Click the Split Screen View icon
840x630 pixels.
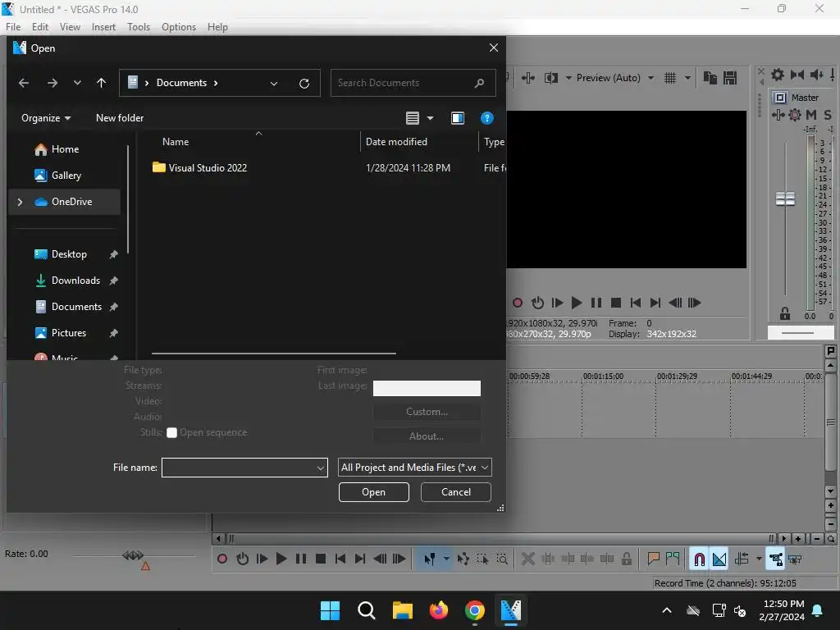550,78
